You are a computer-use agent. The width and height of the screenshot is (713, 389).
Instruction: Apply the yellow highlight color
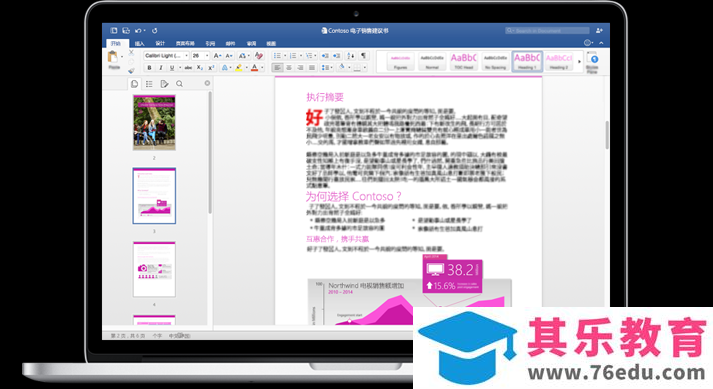239,68
